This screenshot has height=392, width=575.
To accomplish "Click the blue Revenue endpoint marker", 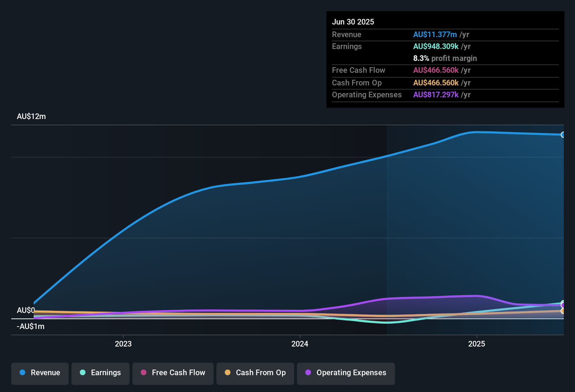I will 563,135.
